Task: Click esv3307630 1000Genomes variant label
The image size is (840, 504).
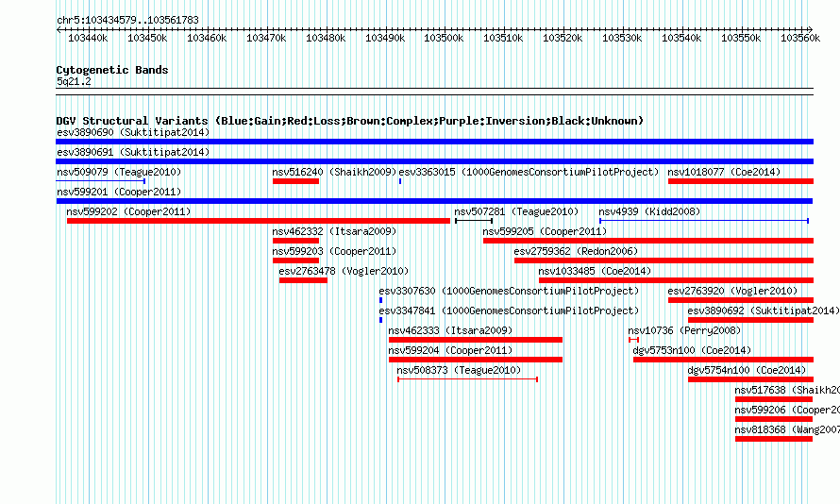Action: click(509, 291)
